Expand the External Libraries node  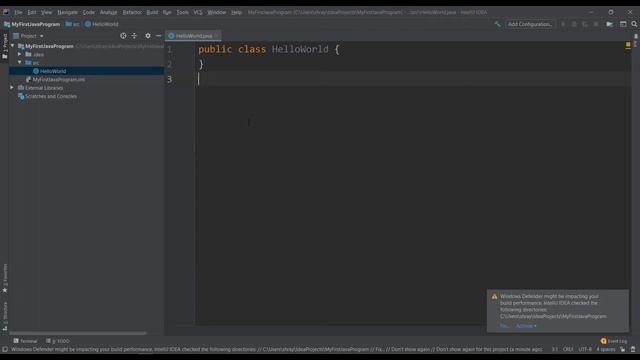coord(12,88)
